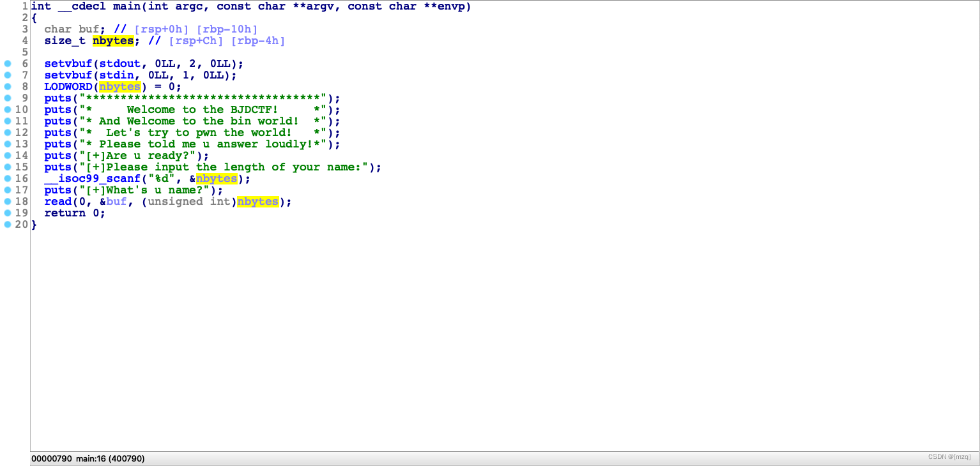Click the all-asterisks string on line 9
This screenshot has width=980, height=466.
pyautogui.click(x=203, y=98)
